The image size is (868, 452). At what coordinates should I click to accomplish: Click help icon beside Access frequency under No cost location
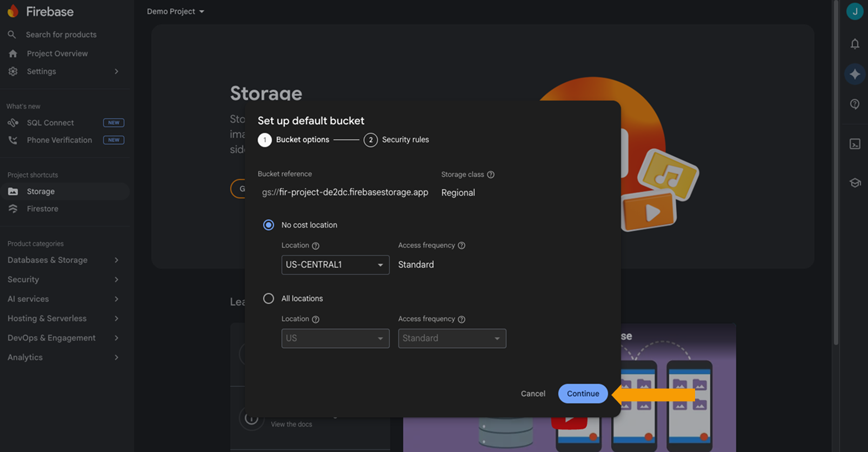click(x=462, y=245)
